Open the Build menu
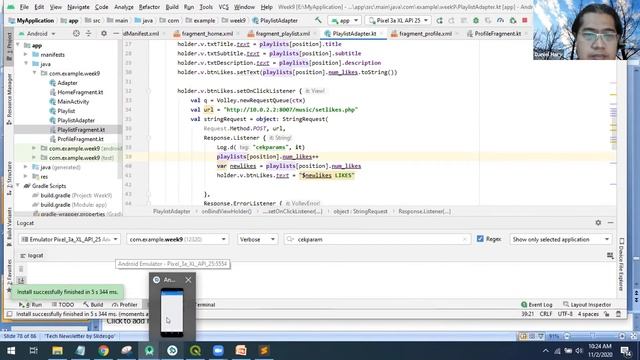Viewport: 640px width, 360px height. [172, 7]
